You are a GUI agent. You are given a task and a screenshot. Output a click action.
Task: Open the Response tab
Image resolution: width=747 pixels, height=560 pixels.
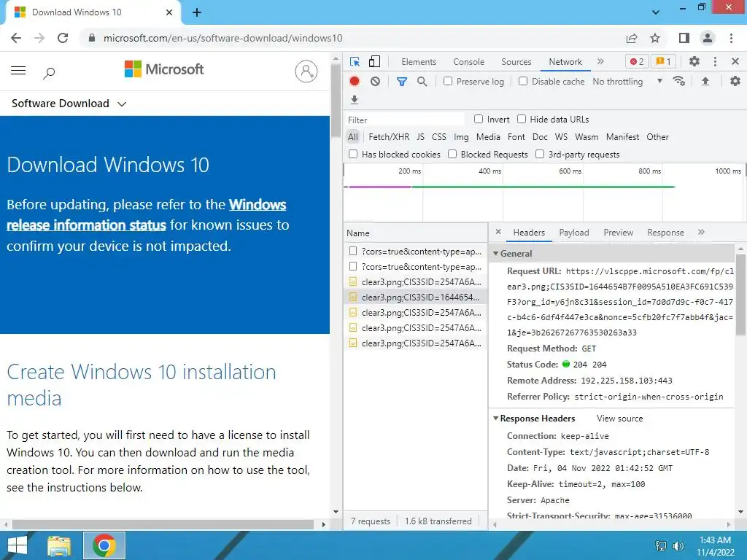[x=665, y=233]
